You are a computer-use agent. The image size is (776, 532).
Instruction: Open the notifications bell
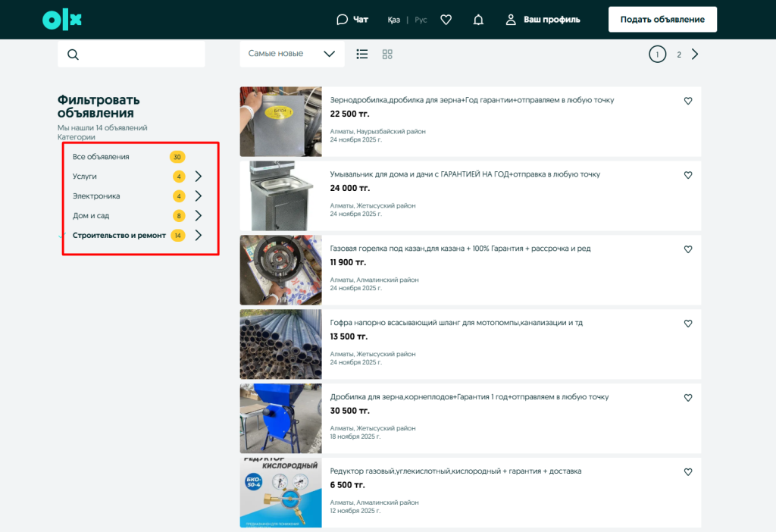478,20
